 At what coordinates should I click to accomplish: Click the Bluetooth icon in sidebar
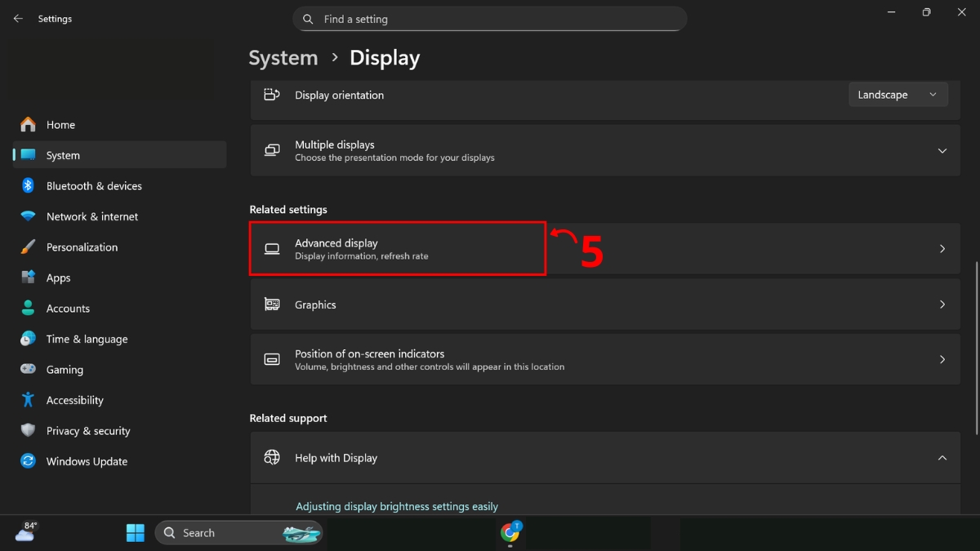click(28, 186)
